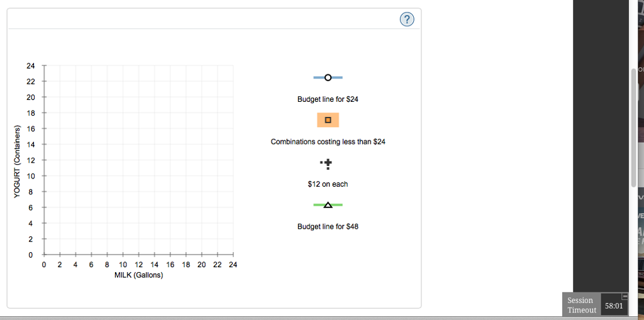Click the '$12 on each' label
644x320 pixels.
tap(328, 184)
